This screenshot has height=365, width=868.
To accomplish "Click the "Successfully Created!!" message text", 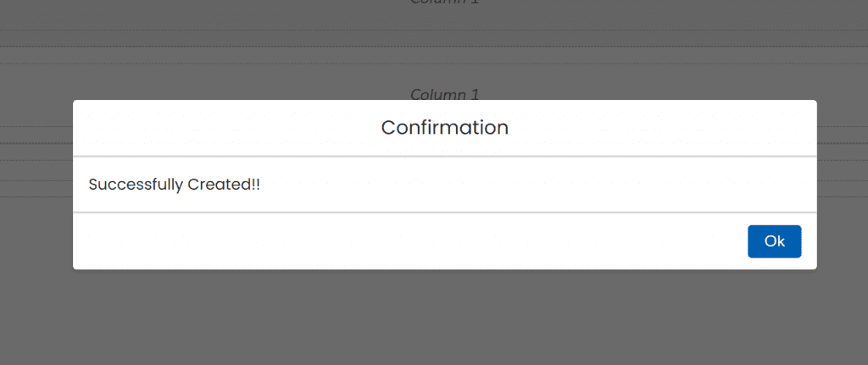I will coord(174,184).
